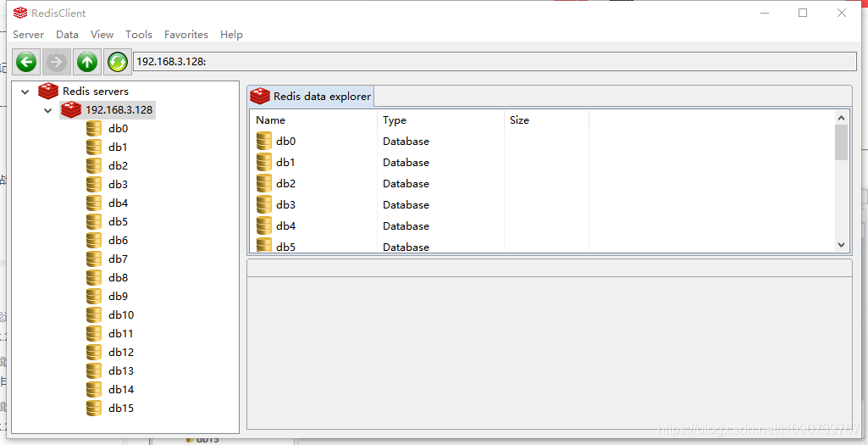Click the list scrollbar down arrow
Screen dimensions: 868x445
click(841, 244)
